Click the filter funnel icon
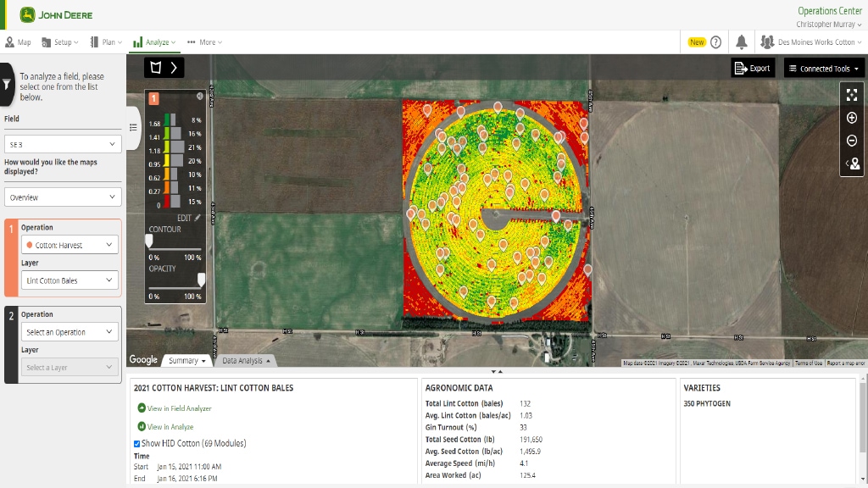Screen dimensions: 868x488 tap(7, 84)
